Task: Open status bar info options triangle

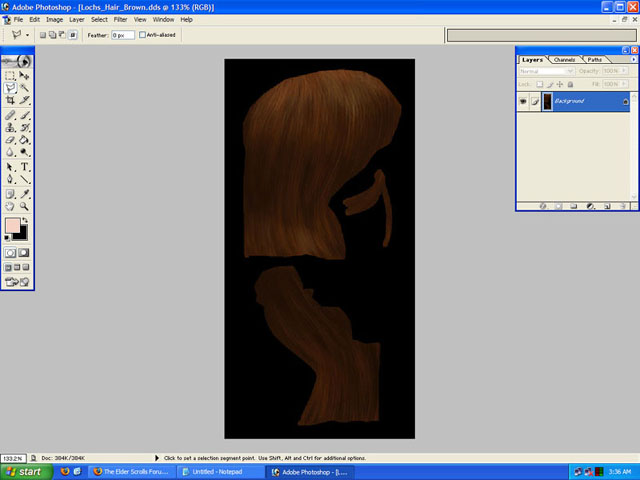Action: click(157, 458)
